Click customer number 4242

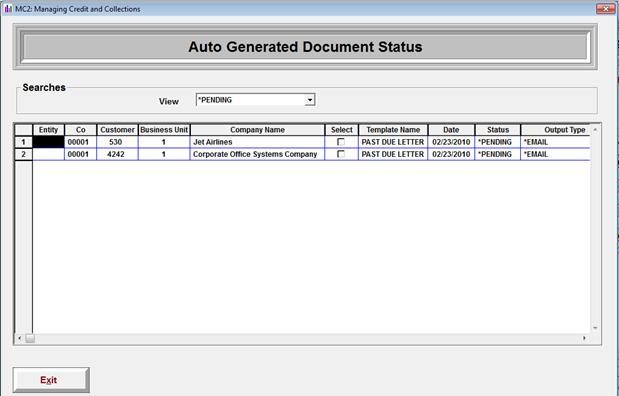[117, 154]
